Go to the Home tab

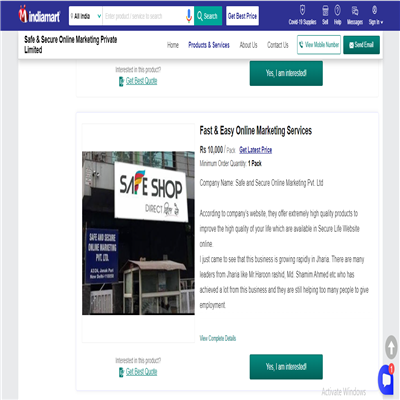point(173,45)
